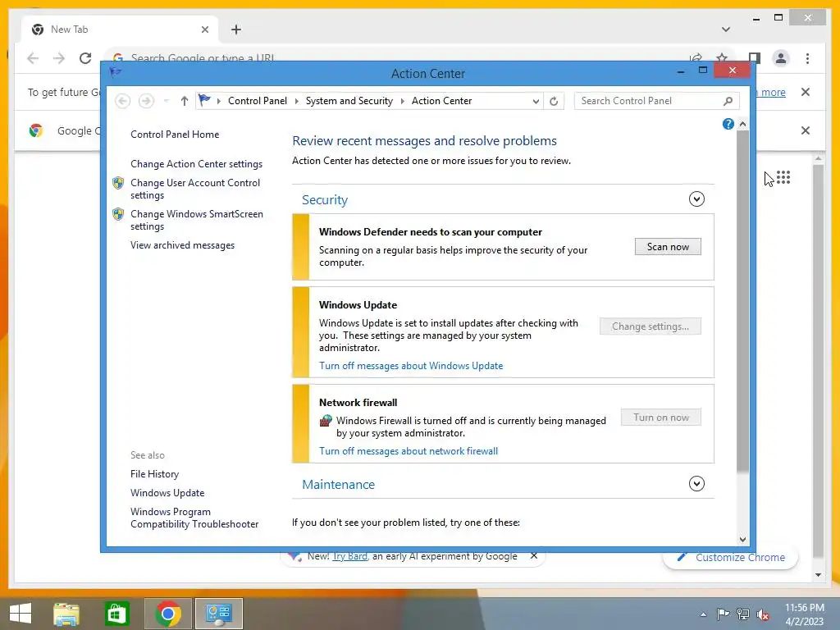Open recent locations dropdown arrow
The width and height of the screenshot is (840, 630).
pyautogui.click(x=166, y=101)
